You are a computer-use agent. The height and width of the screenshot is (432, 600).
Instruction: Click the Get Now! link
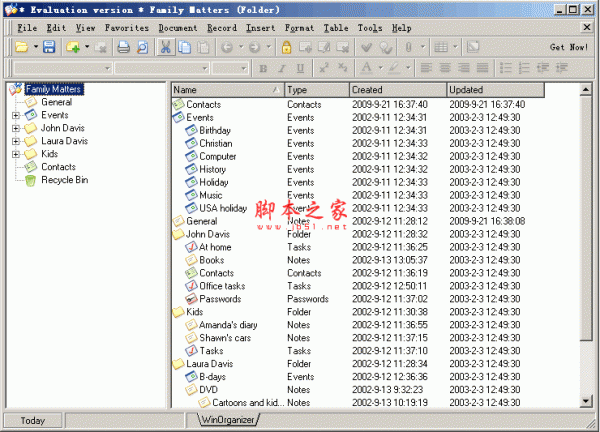pyautogui.click(x=569, y=47)
